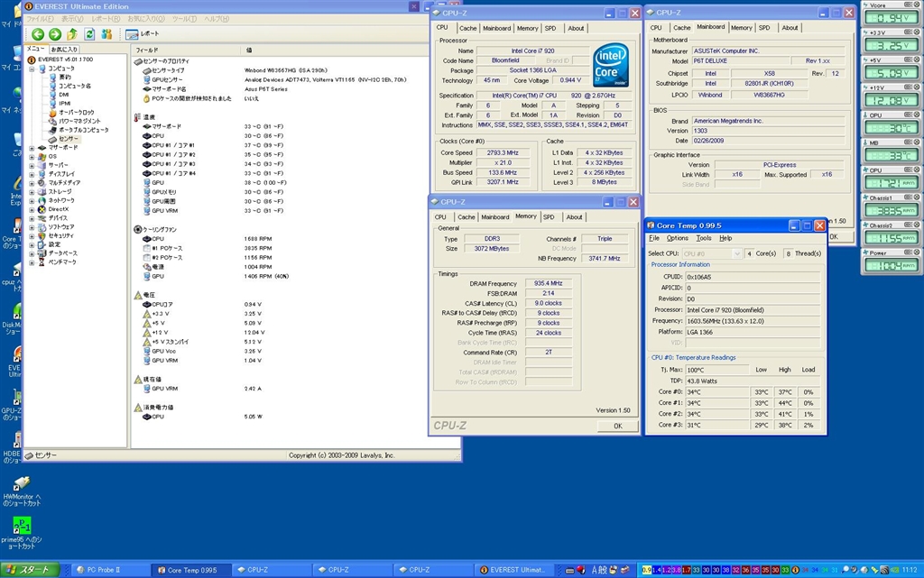This screenshot has height=578, width=924.
Task: Open the Tools menu in Core Temp
Action: pyautogui.click(x=704, y=238)
